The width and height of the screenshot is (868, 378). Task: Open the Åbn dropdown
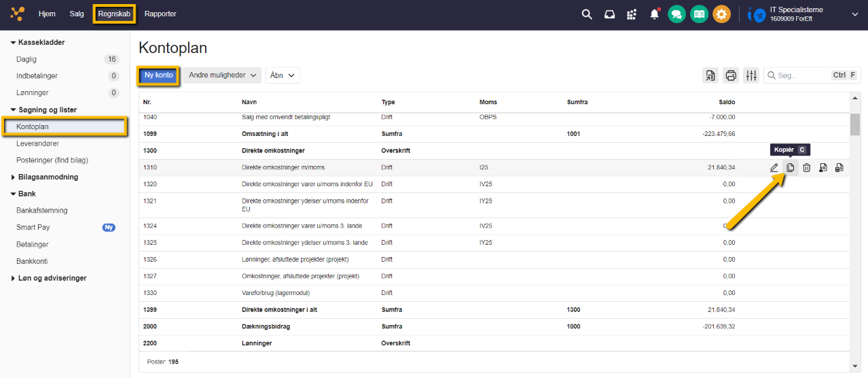[282, 75]
